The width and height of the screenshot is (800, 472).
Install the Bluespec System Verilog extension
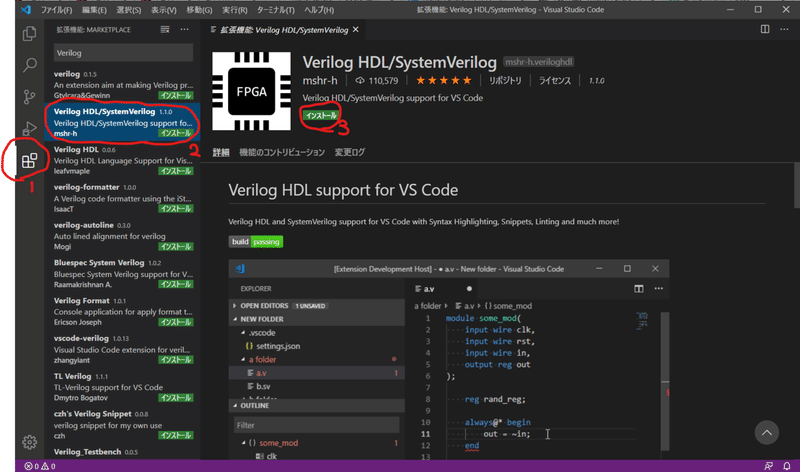coord(176,284)
